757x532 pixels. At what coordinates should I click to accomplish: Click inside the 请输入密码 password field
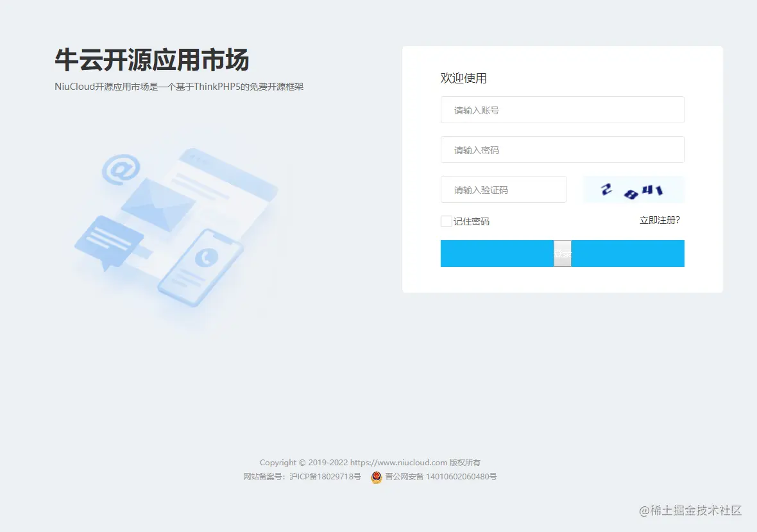coord(563,150)
